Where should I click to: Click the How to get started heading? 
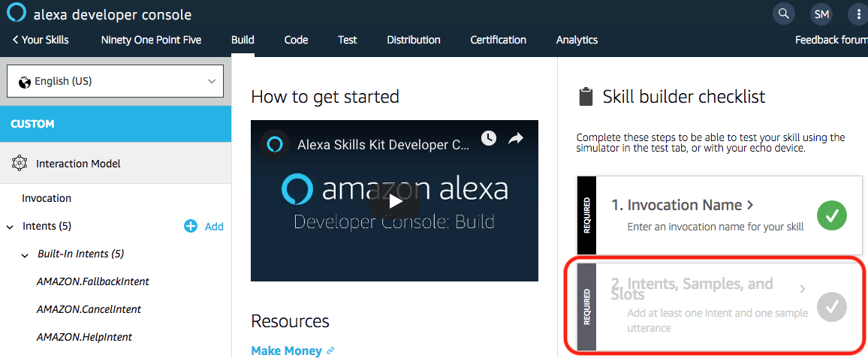tap(325, 97)
